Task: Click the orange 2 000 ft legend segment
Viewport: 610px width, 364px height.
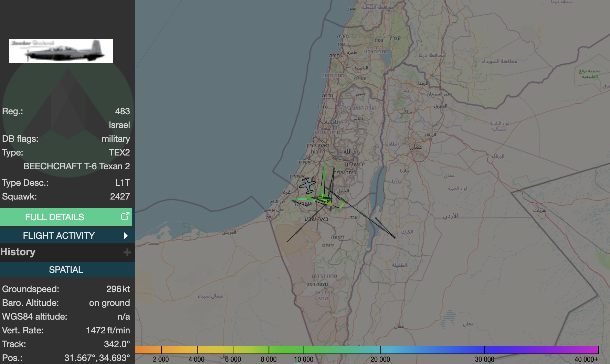Action: (x=148, y=350)
